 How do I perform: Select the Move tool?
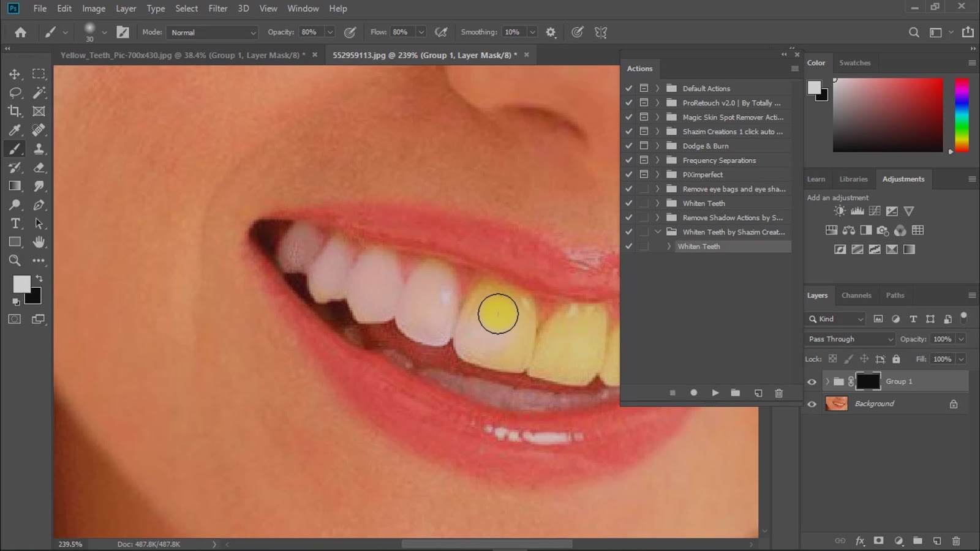pyautogui.click(x=15, y=73)
